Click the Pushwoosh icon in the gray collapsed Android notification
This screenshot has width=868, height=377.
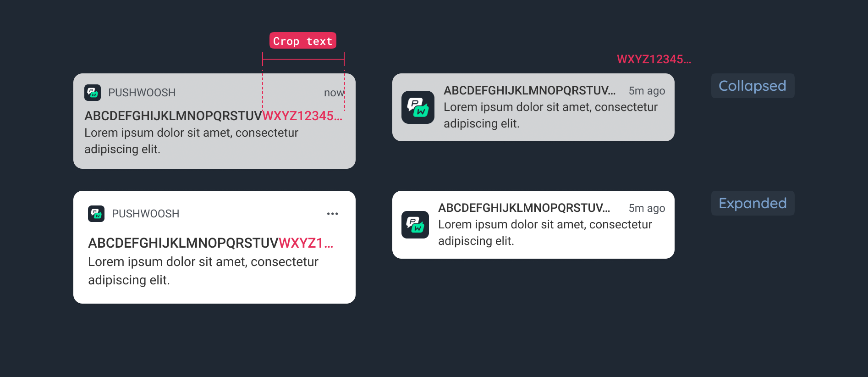(x=93, y=93)
